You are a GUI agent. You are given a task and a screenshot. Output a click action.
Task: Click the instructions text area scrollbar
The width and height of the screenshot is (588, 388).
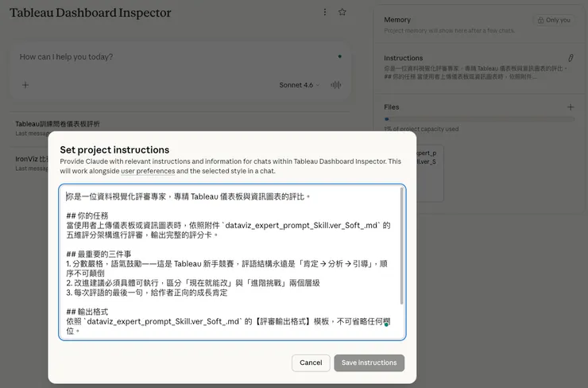401,246
